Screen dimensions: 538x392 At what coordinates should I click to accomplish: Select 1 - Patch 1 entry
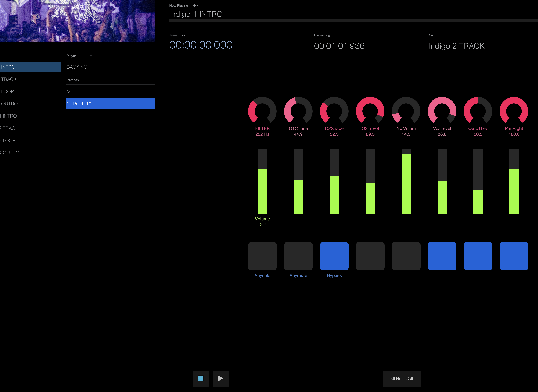[110, 104]
